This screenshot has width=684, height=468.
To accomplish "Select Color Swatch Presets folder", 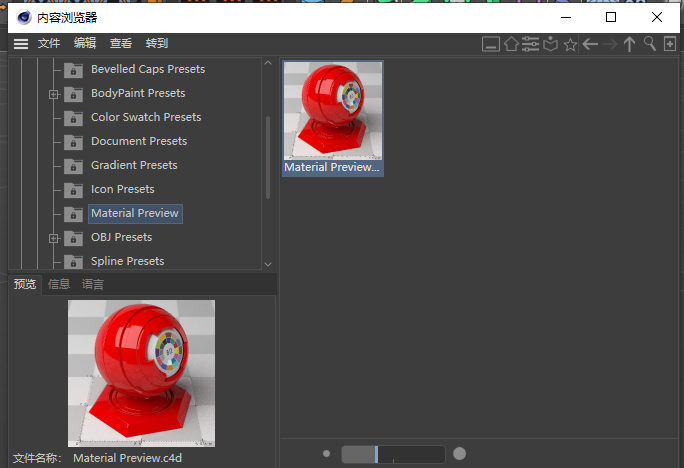I will 146,117.
